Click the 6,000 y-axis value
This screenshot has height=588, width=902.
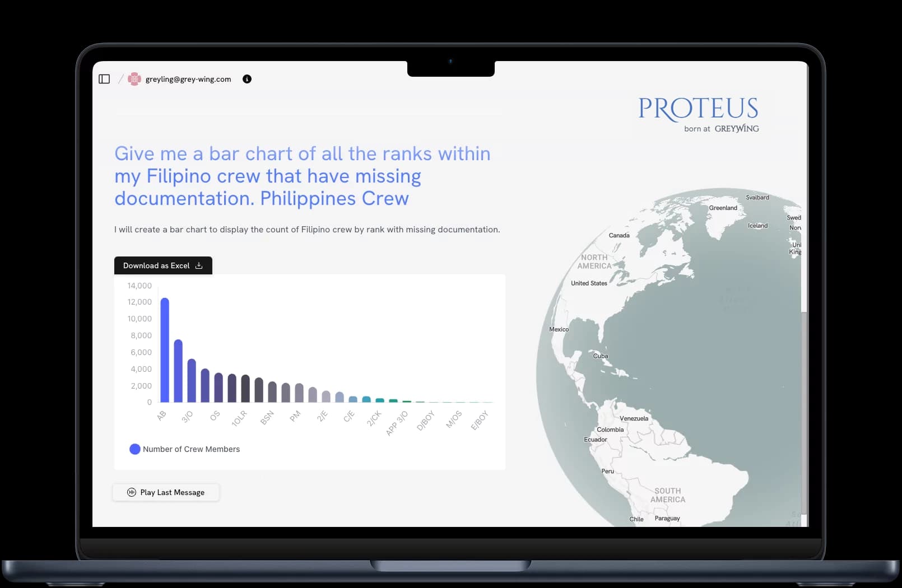coord(141,352)
